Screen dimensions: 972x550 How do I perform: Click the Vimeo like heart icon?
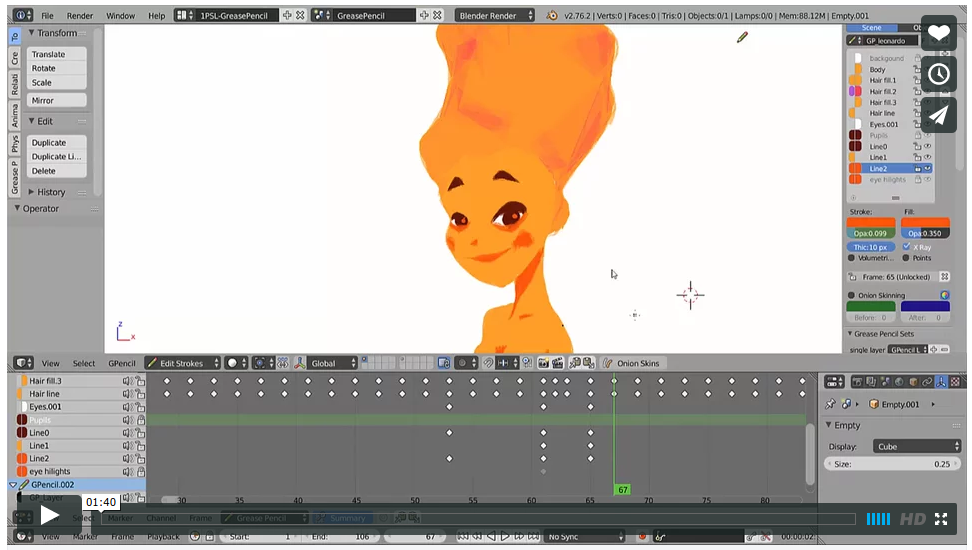(x=939, y=33)
